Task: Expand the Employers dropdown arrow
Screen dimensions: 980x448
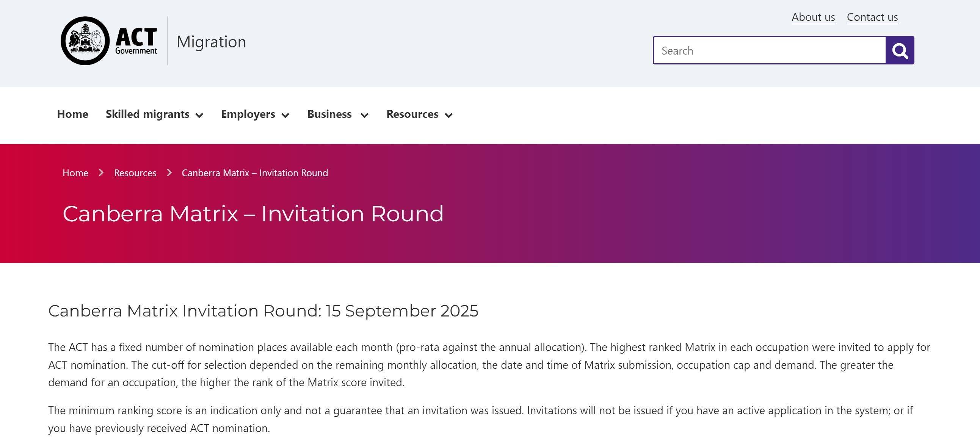Action: (x=285, y=115)
